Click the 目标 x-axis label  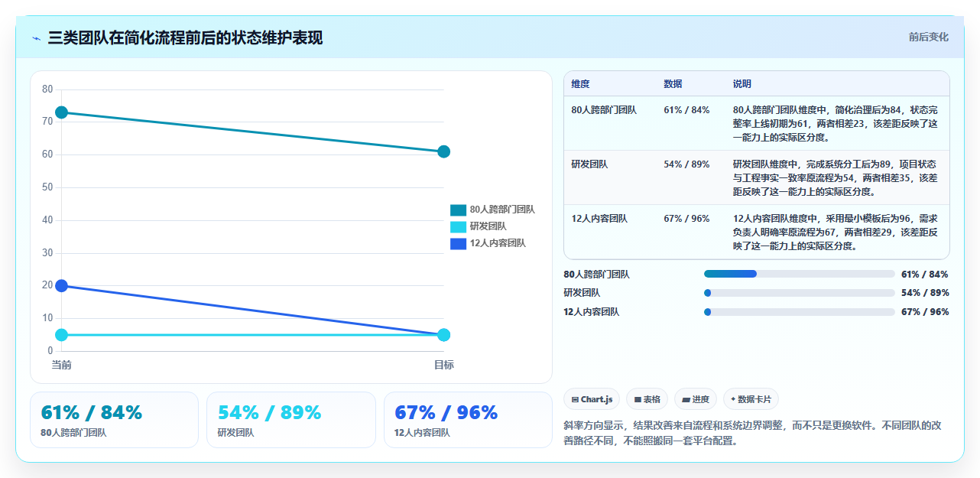pyautogui.click(x=443, y=365)
